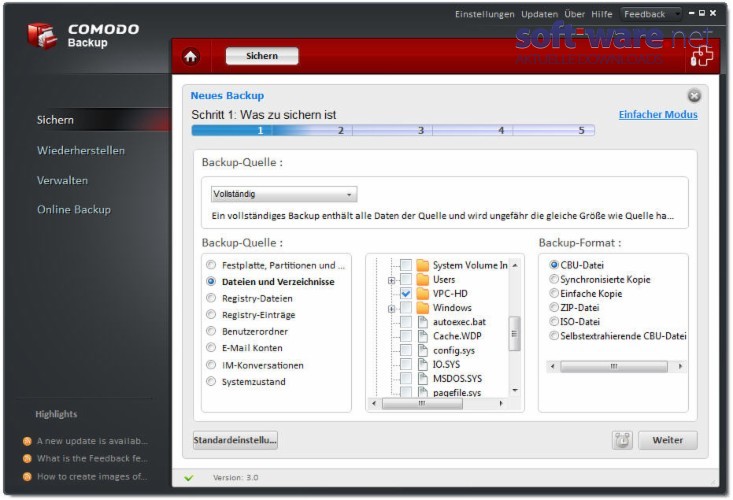Select Sichern in the sidebar
Screen dimensions: 733x500
point(55,120)
